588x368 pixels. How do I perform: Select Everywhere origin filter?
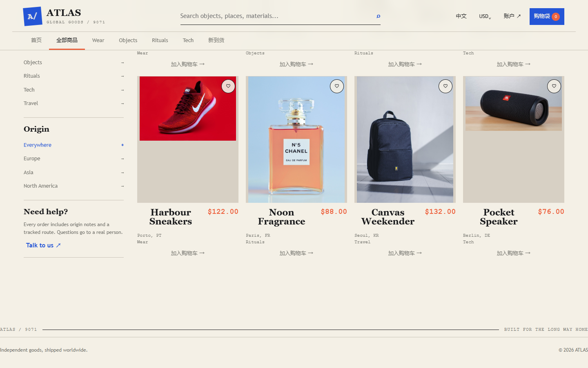(73, 145)
